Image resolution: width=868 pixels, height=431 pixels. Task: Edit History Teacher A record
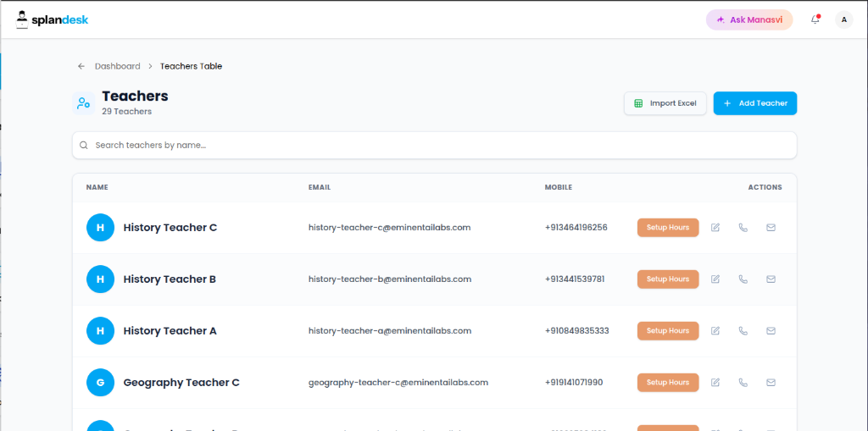tap(715, 331)
